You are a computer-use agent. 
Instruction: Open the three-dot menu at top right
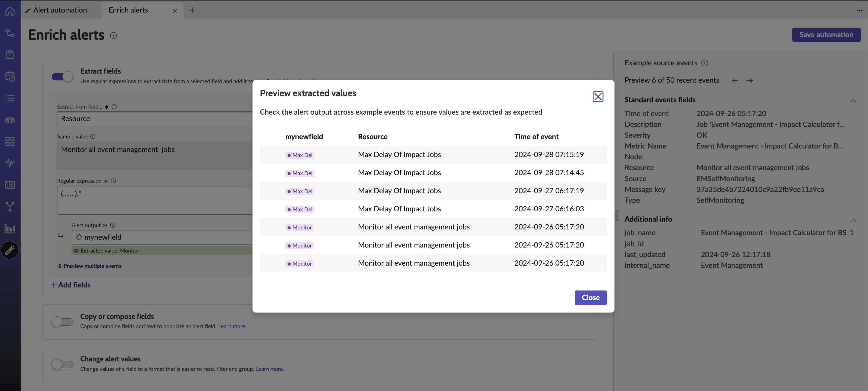coord(859,11)
